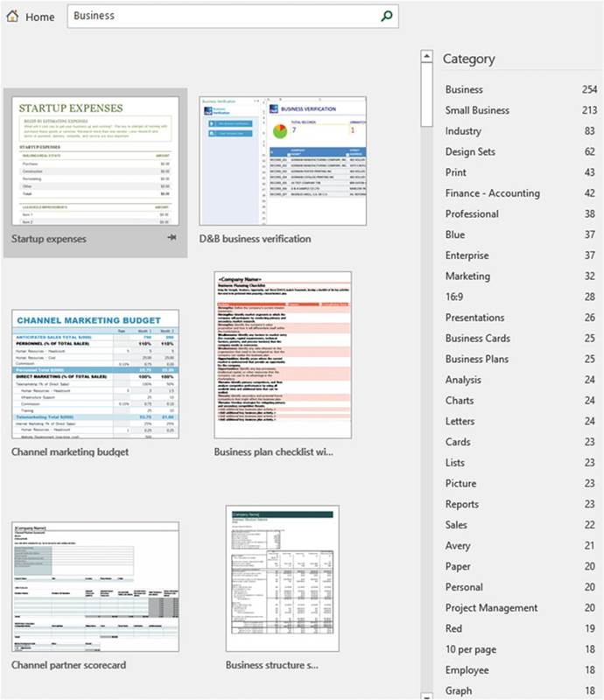The height and width of the screenshot is (700, 604).
Task: Select the Design Sets category
Action: click(x=470, y=152)
